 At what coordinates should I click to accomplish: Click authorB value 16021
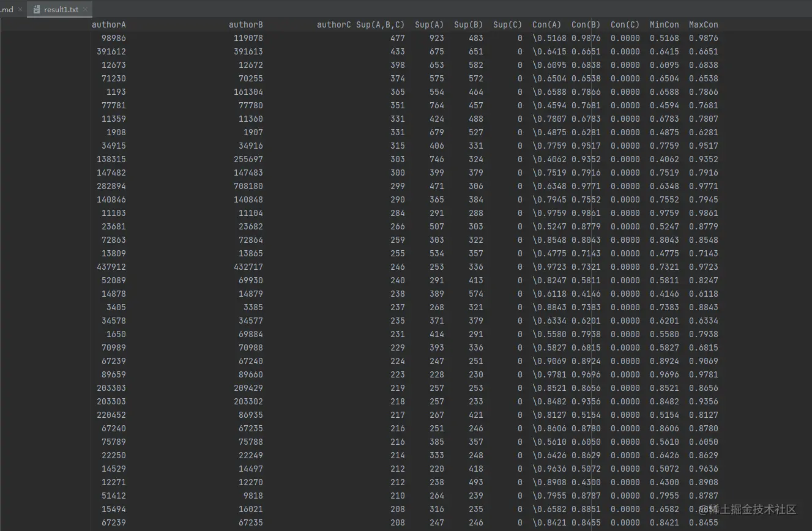pyautogui.click(x=251, y=509)
